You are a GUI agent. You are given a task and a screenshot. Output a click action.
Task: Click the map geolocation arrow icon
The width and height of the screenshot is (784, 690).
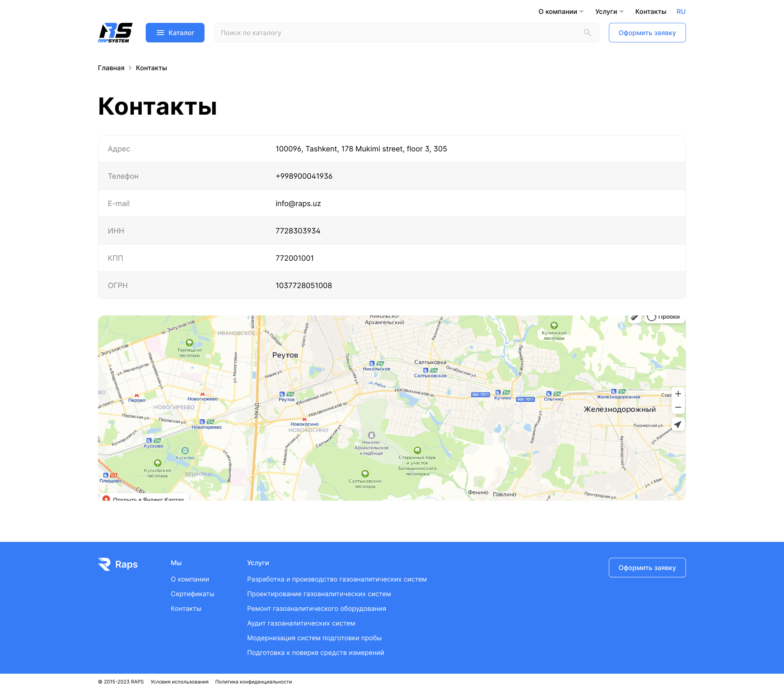tap(678, 425)
